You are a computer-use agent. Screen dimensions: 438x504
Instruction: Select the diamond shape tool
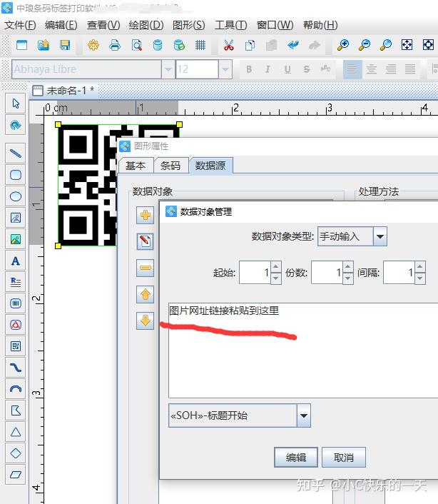16,453
